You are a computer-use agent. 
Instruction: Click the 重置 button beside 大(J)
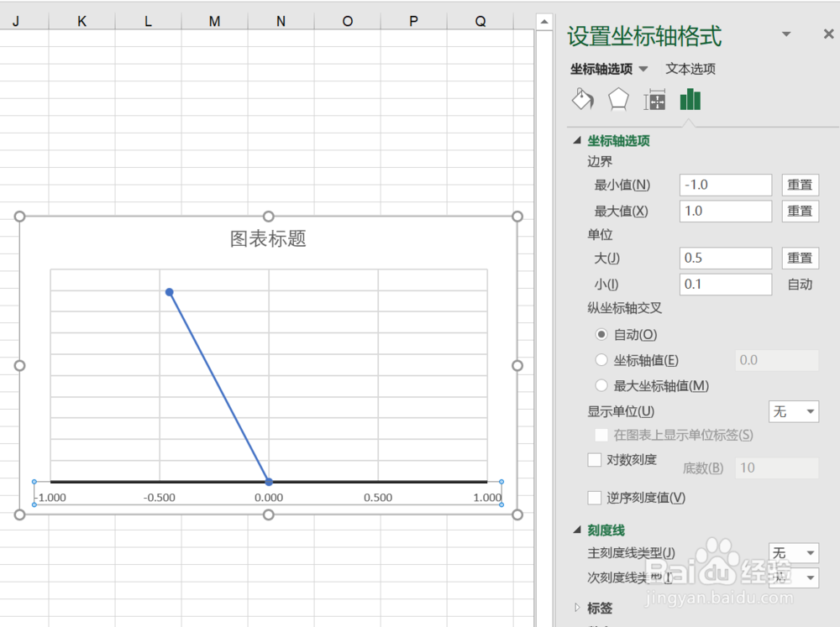pyautogui.click(x=800, y=258)
